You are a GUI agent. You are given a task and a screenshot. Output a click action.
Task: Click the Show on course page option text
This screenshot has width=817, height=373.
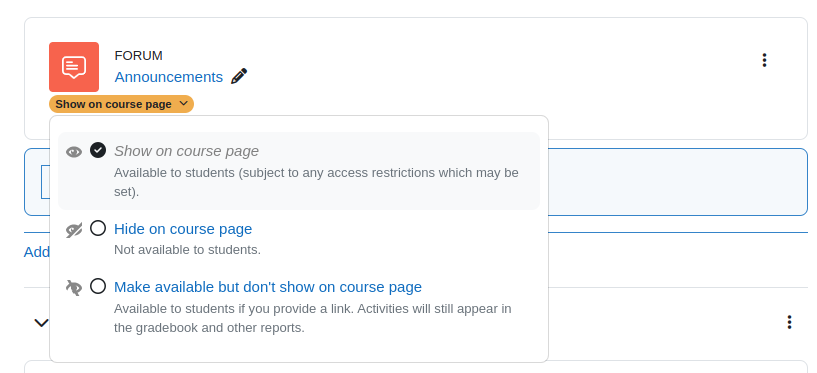187,151
